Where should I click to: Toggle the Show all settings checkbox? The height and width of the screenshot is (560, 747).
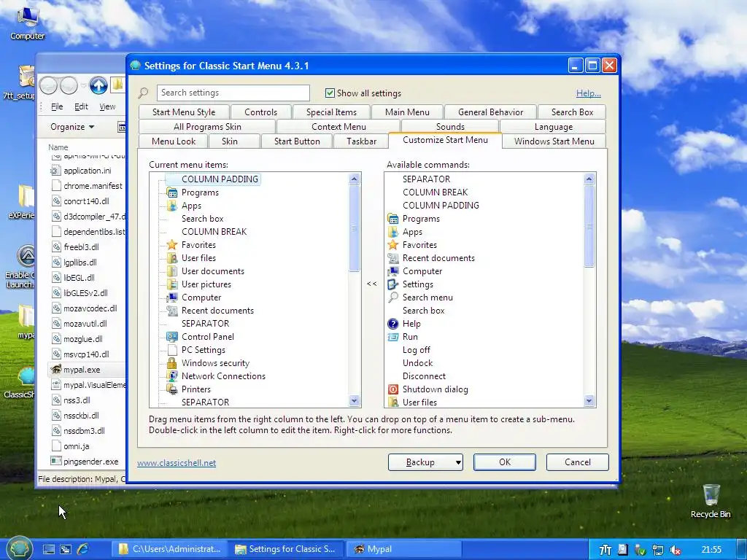click(x=330, y=93)
